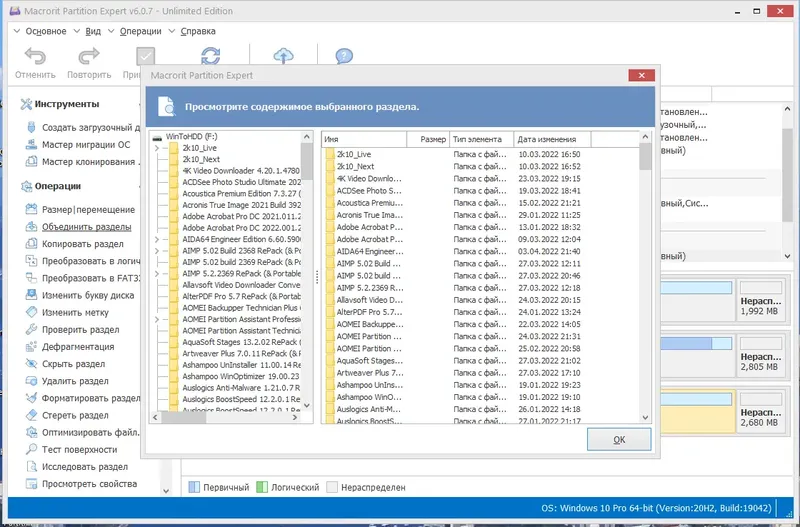This screenshot has width=800, height=527.
Task: Click the Первичный legend color swatch
Action: tap(194, 487)
